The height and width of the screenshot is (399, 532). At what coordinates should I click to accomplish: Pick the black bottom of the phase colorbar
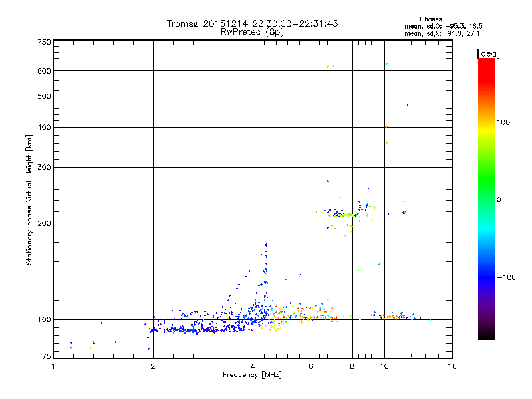(x=487, y=336)
